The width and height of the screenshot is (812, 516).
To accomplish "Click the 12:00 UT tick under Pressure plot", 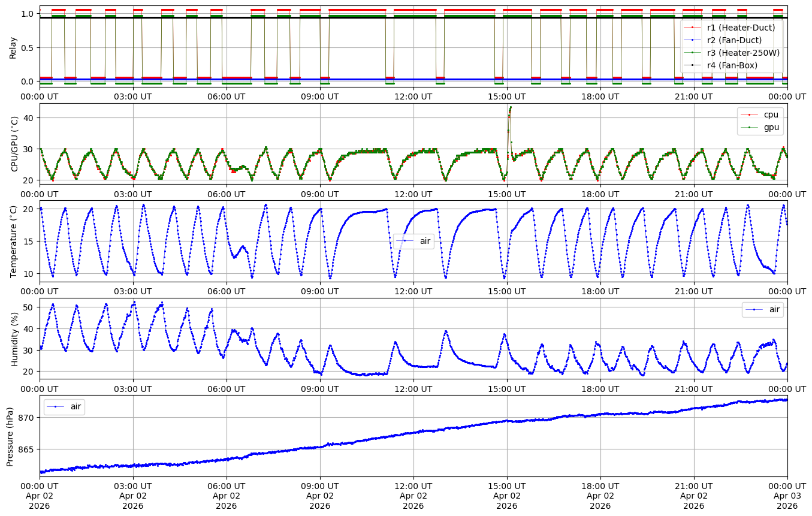I will tap(413, 485).
